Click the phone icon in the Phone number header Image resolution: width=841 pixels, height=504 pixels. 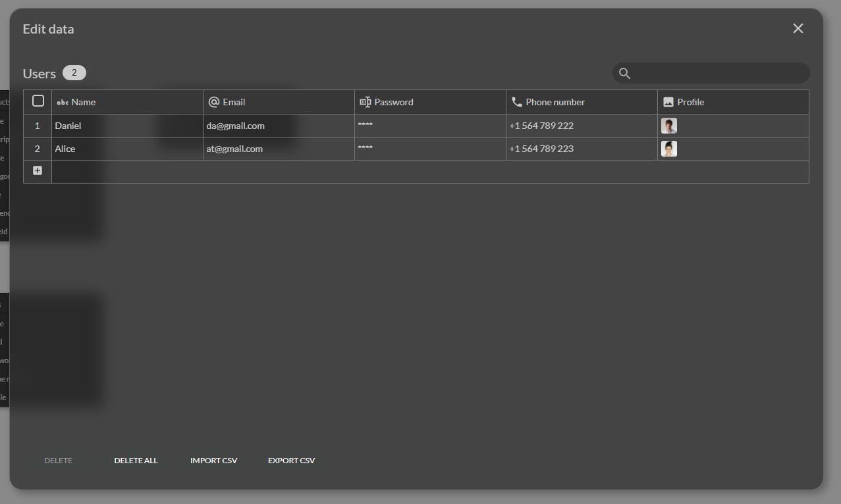pyautogui.click(x=517, y=102)
